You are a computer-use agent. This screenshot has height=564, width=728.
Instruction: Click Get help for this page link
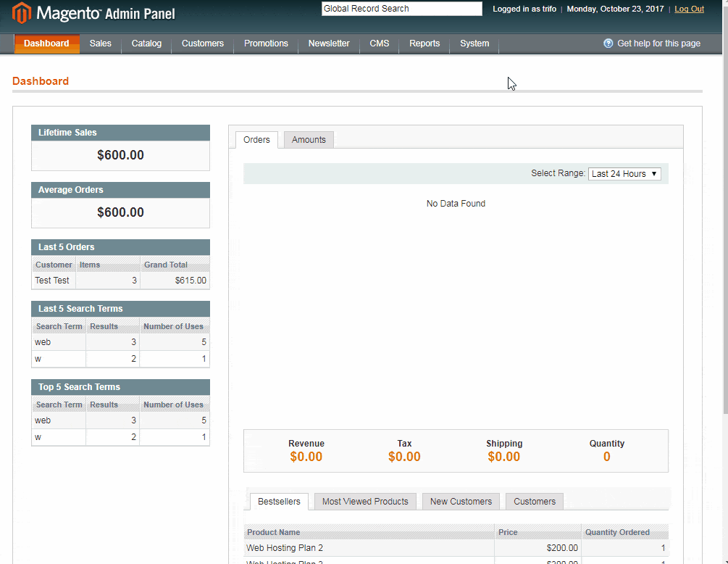[x=658, y=43]
